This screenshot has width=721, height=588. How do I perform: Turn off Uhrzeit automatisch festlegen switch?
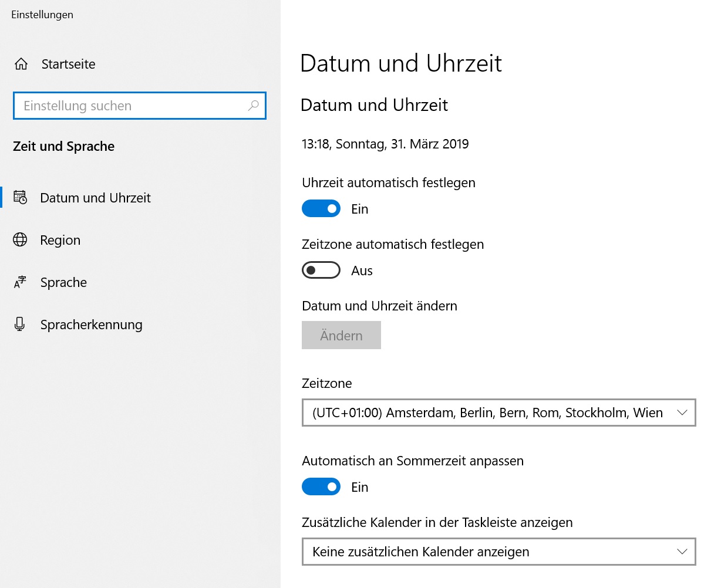[x=321, y=209]
